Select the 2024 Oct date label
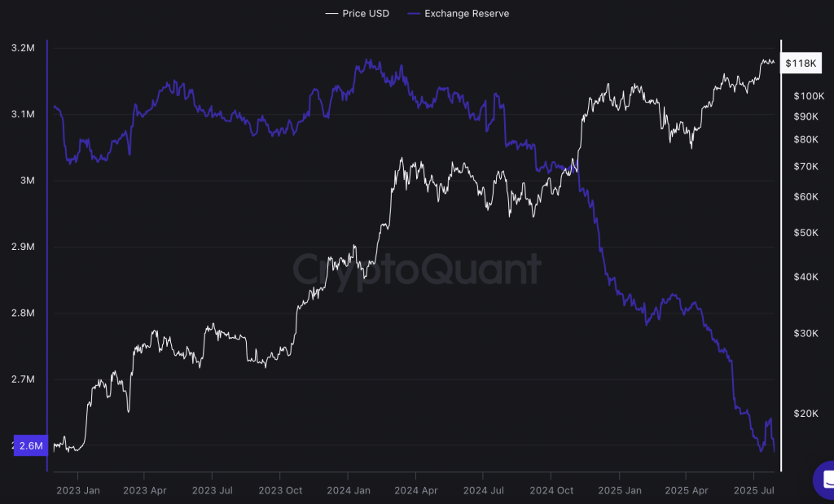 tap(551, 490)
